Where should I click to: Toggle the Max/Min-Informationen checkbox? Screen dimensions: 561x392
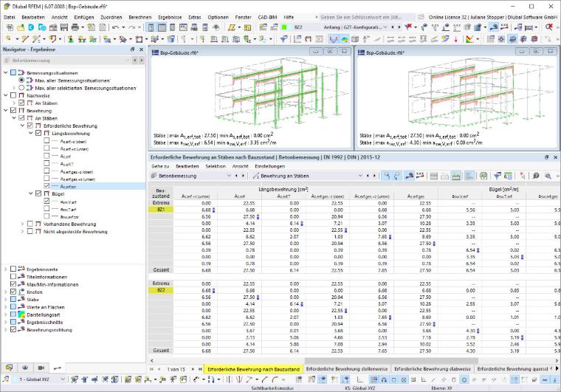tap(13, 284)
